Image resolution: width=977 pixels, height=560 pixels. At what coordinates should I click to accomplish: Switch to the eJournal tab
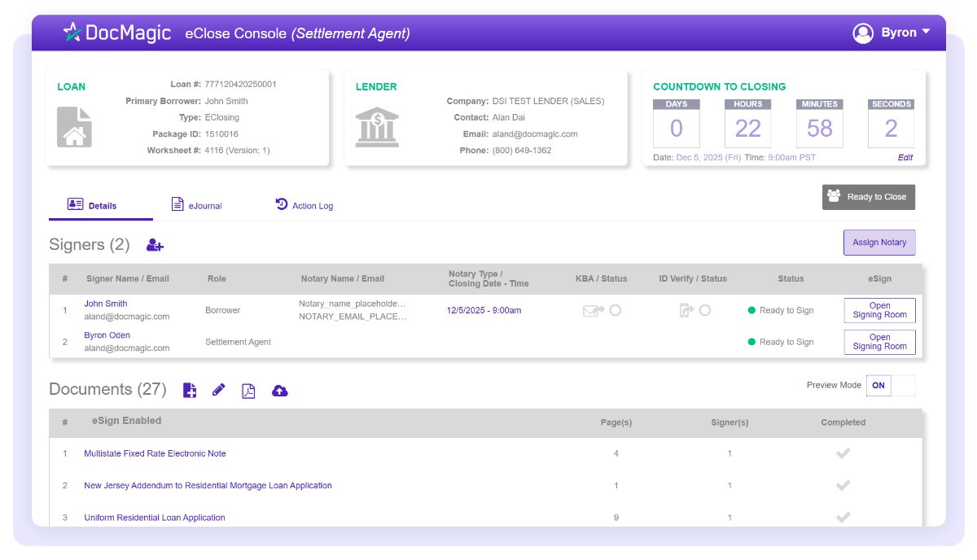[196, 205]
